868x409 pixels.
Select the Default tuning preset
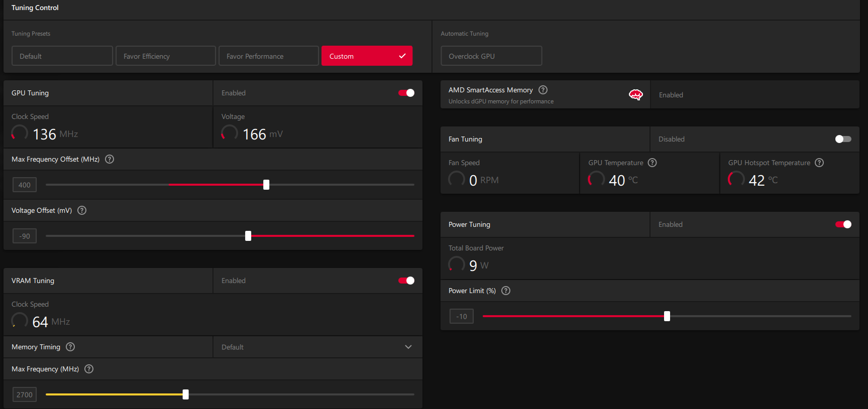tap(62, 56)
